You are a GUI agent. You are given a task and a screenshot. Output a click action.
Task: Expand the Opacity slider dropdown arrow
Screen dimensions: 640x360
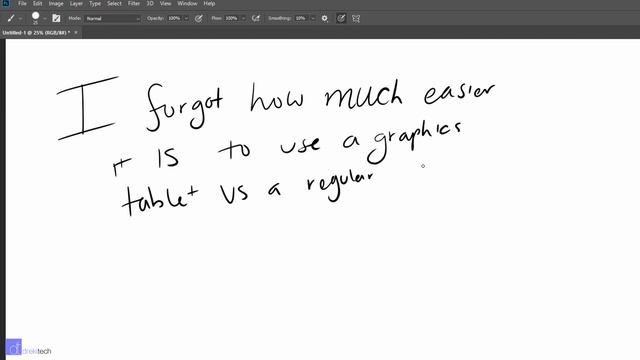tap(187, 18)
